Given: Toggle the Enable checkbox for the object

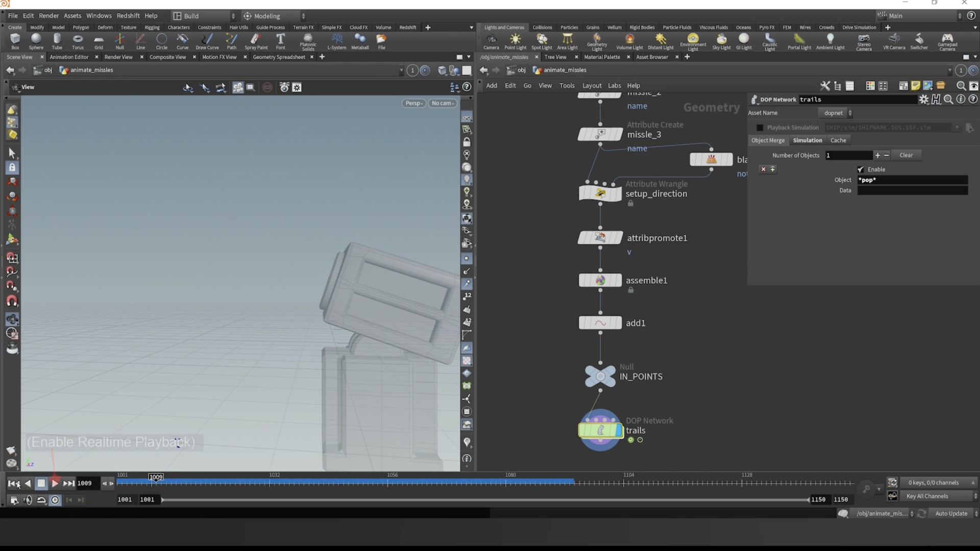Looking at the screenshot, I should pyautogui.click(x=861, y=169).
